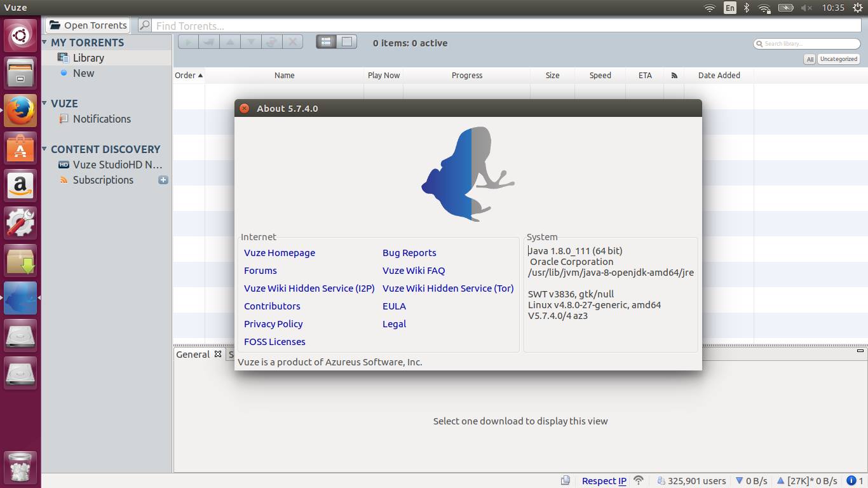
Task: Sort by the Progress column header
Action: (x=467, y=75)
